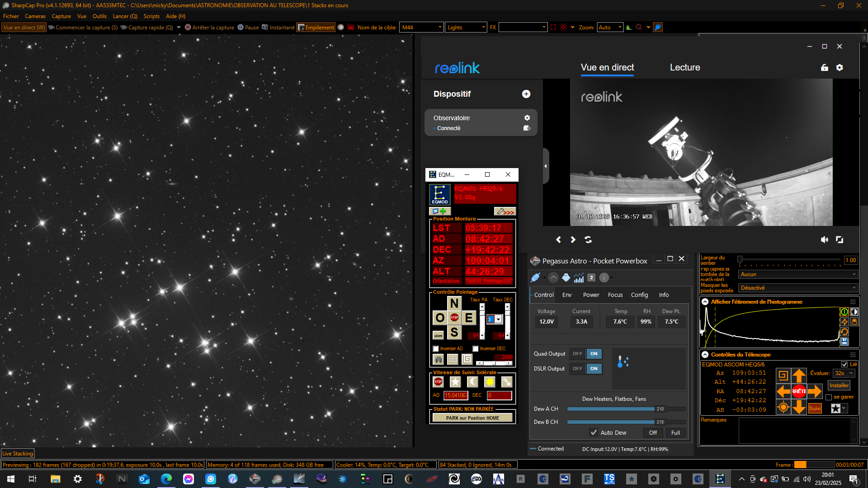This screenshot has height=488, width=868.
Task: Open EQMOD setup wrench expander
Action: pyautogui.click(x=505, y=211)
